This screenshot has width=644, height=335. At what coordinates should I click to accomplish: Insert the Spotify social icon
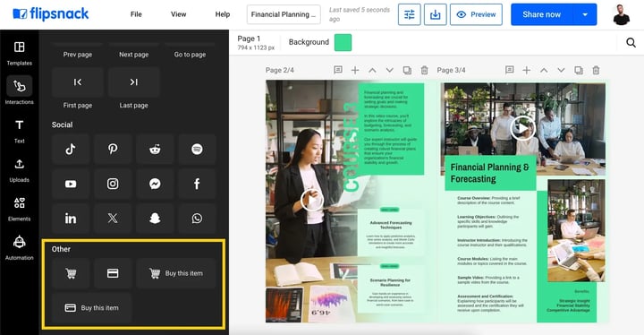[197, 149]
